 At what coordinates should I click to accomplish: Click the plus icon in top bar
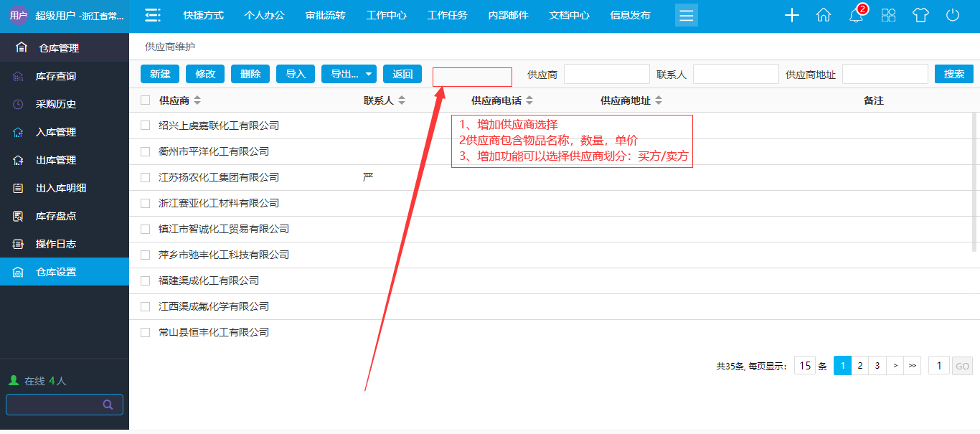click(792, 16)
